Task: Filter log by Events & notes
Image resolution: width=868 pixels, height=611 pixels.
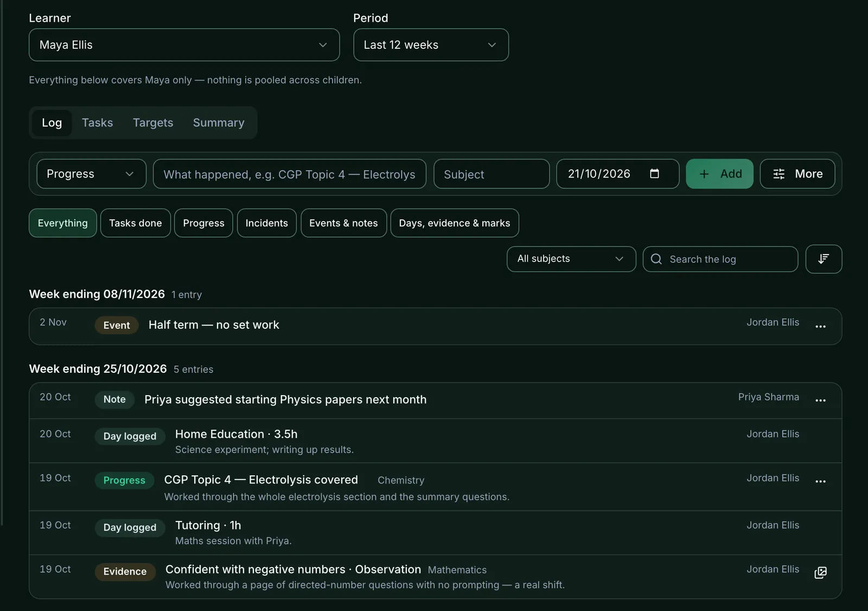Action: [343, 223]
